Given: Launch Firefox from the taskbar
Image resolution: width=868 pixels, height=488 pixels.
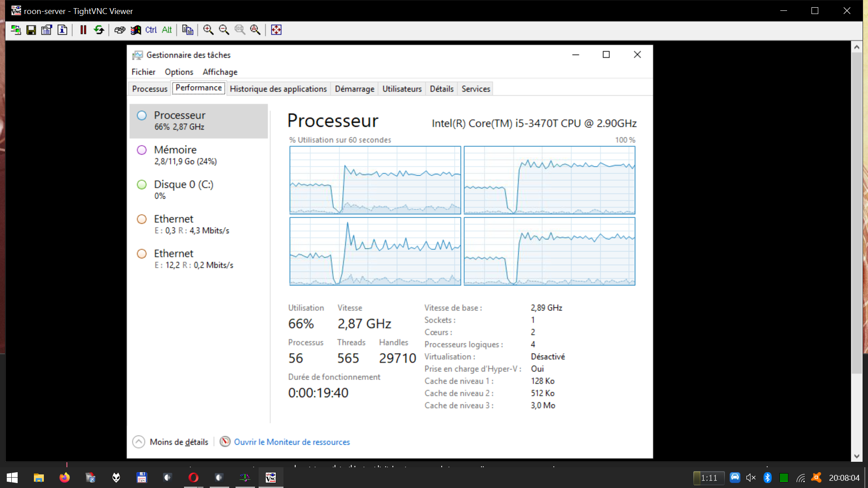Looking at the screenshot, I should pyautogui.click(x=65, y=478).
